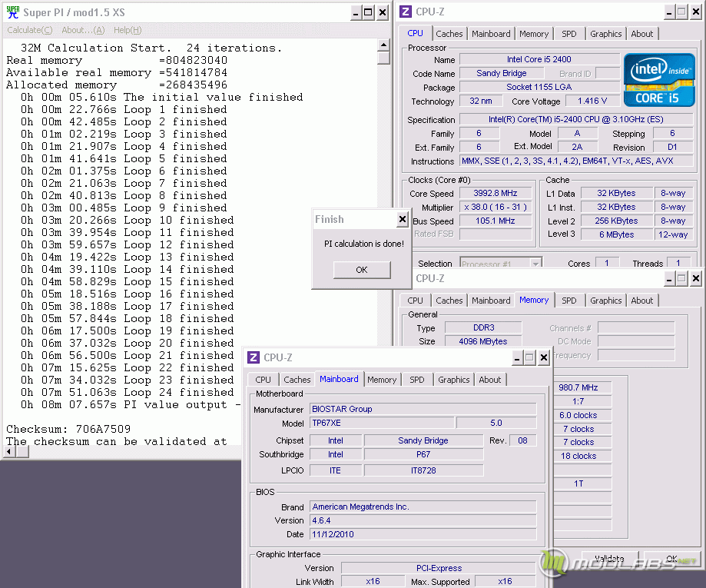Click the 'Socket 1155 LGA' package field
This screenshot has height=588, width=706.
pyautogui.click(x=539, y=87)
